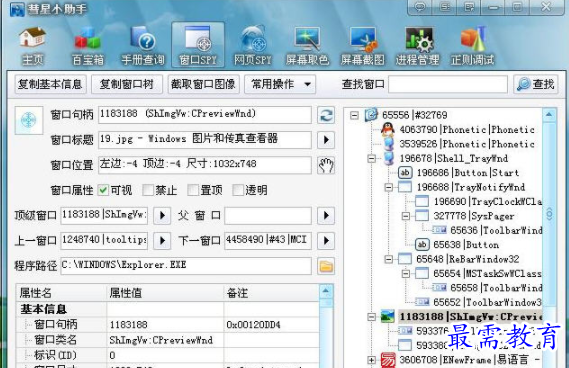The image size is (569, 368).
Task: Open the 网页SPY tool
Action: (x=253, y=45)
